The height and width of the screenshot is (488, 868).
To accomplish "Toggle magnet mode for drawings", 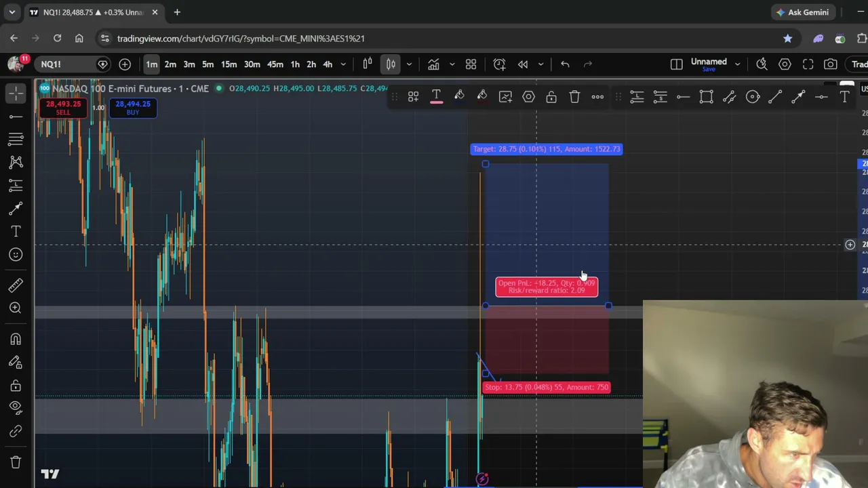I will click(x=16, y=339).
